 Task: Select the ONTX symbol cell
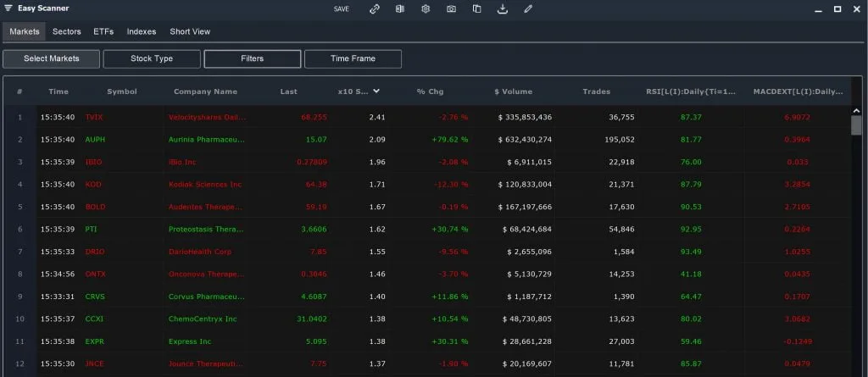[95, 274]
